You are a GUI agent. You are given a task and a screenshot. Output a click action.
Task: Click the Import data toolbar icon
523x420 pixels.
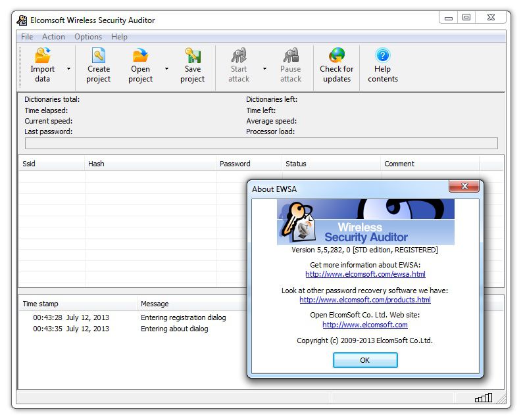coord(42,55)
